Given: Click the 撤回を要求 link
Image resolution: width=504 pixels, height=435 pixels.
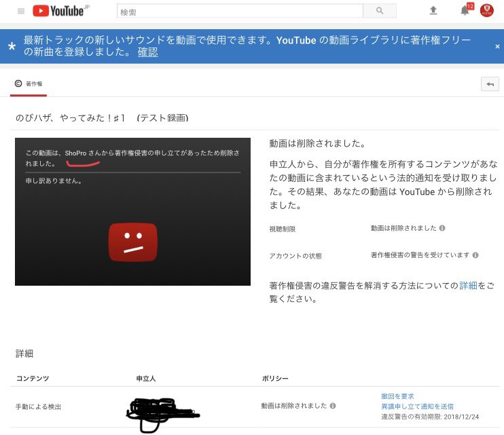Looking at the screenshot, I should 397,396.
